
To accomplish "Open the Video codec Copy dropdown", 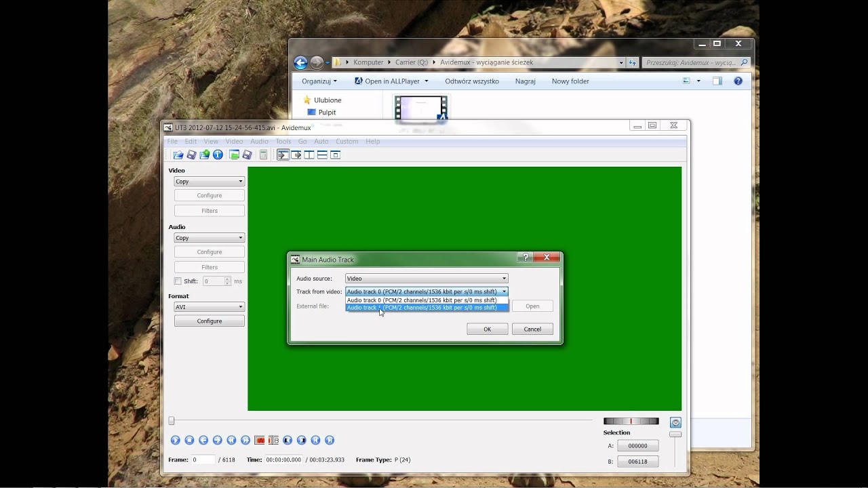I will (210, 182).
